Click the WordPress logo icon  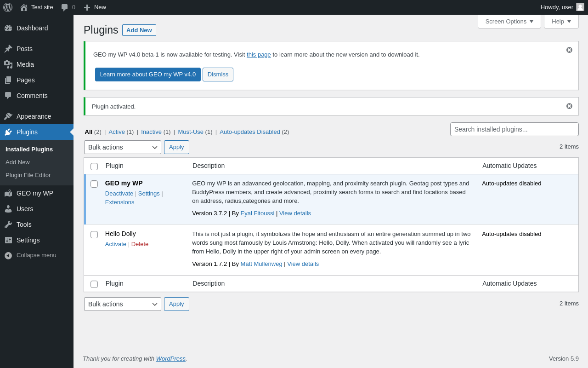coord(8,7)
